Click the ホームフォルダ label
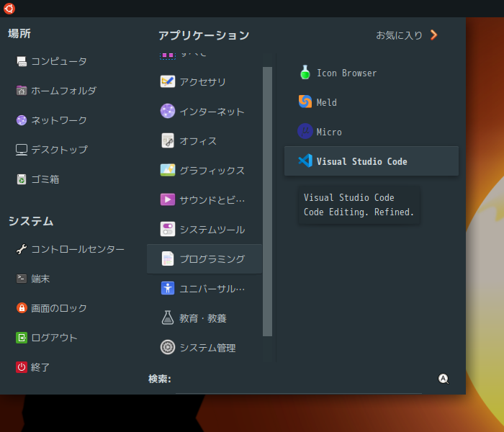 [x=63, y=91]
